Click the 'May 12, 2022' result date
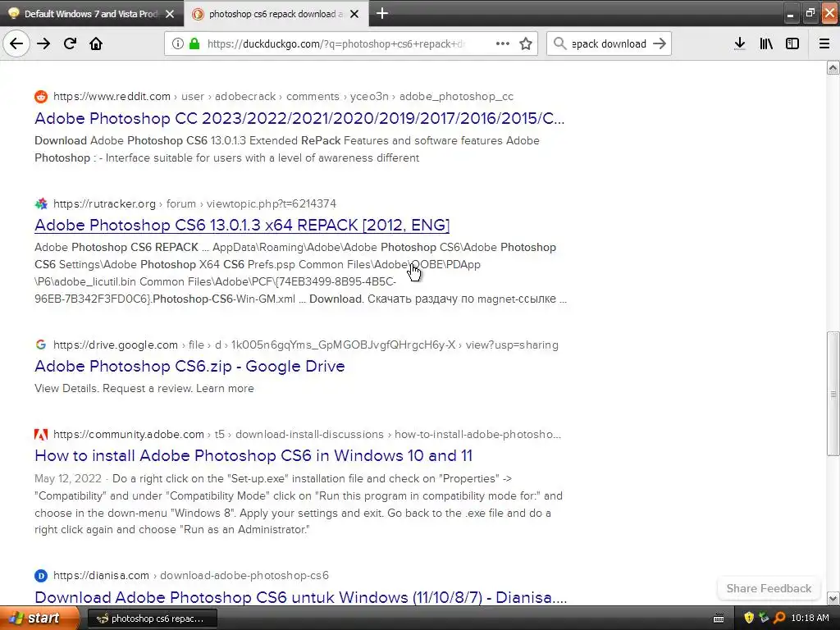 click(68, 479)
